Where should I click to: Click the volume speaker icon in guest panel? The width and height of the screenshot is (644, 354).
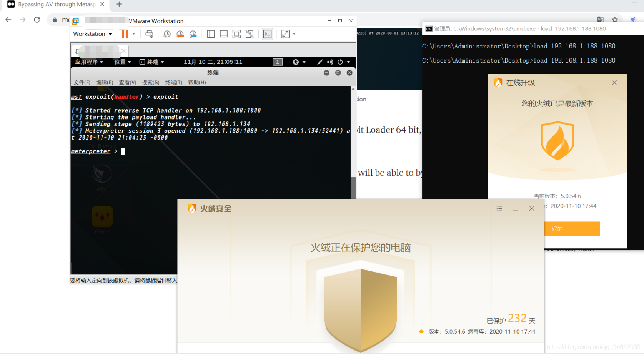click(x=330, y=62)
